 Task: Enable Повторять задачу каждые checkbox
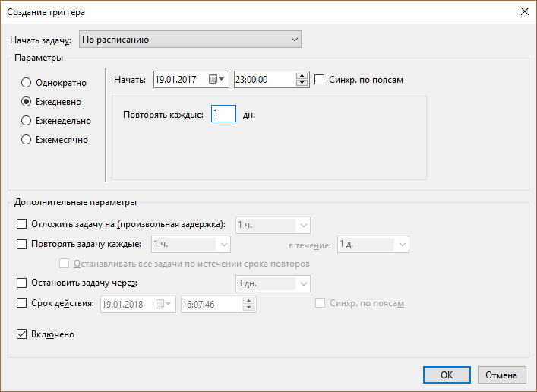(21, 244)
